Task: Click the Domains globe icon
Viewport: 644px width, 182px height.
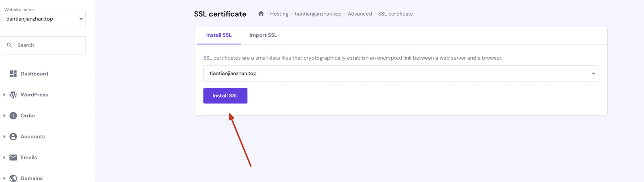Action: click(13, 178)
